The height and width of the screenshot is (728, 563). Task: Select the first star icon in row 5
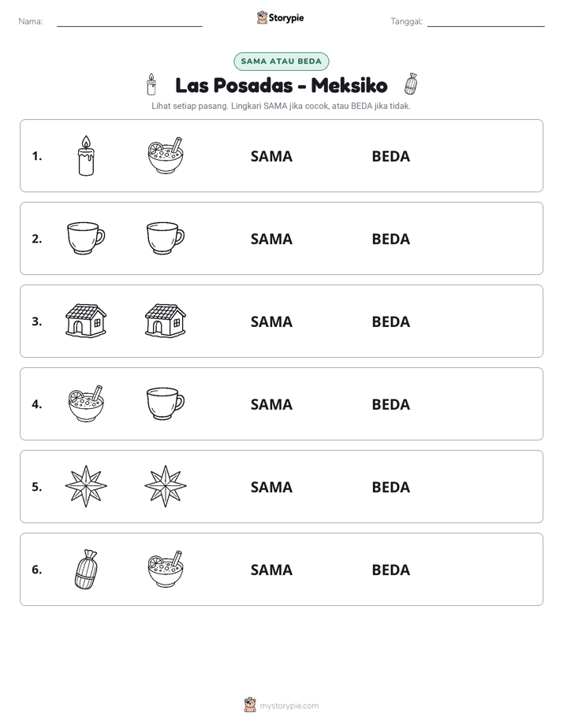pyautogui.click(x=86, y=486)
